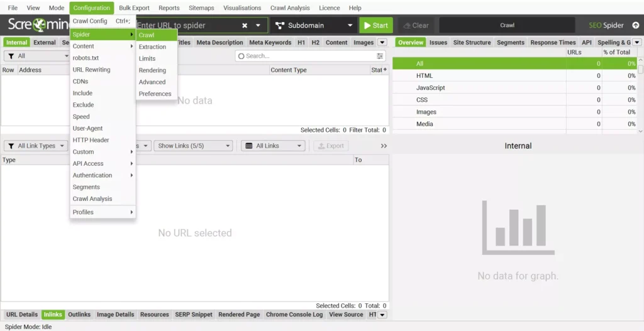This screenshot has width=644, height=331.
Task: Switch to the Response Times tab
Action: (553, 42)
